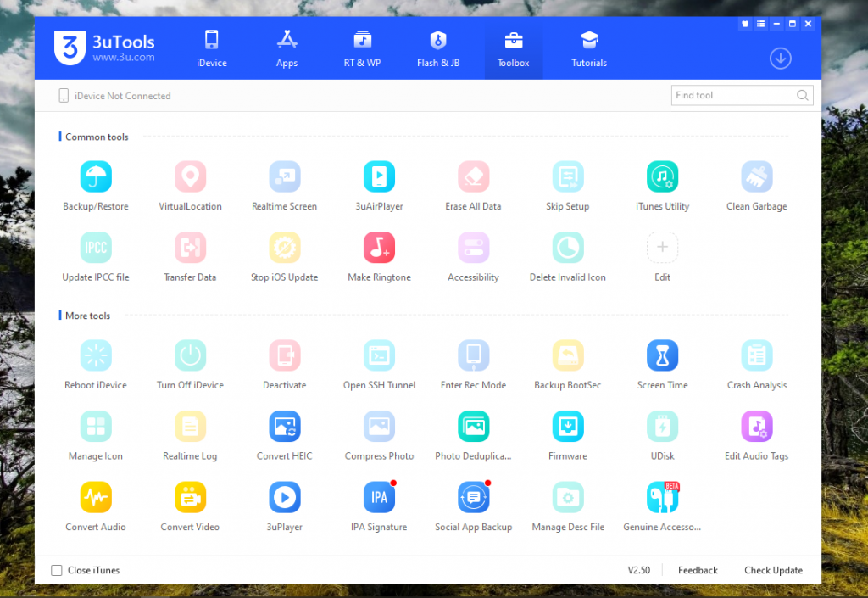Enable the Close iTunes checkbox
Viewport: 868px width, 598px height.
coord(57,570)
